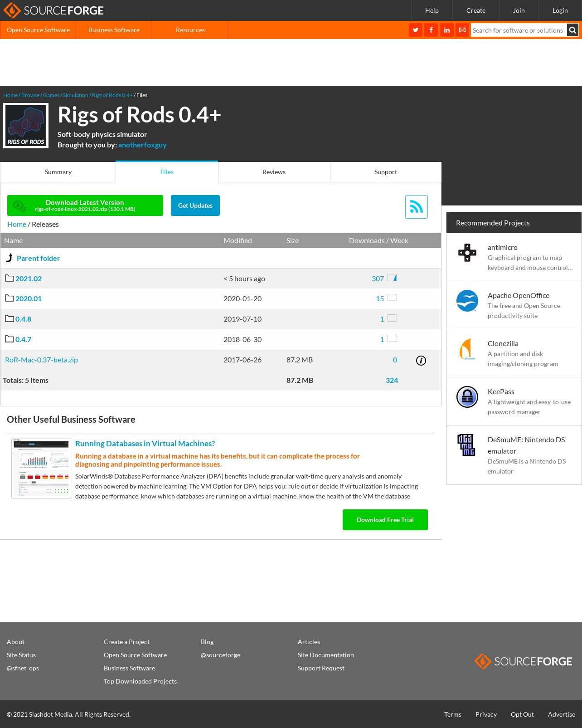
Task: Click Join in the top bar
Action: tap(519, 10)
